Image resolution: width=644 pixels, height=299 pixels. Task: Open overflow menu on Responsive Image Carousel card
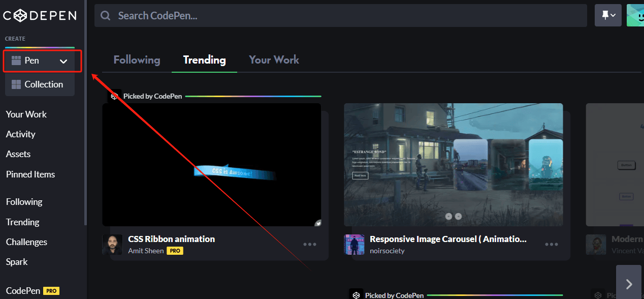point(551,244)
